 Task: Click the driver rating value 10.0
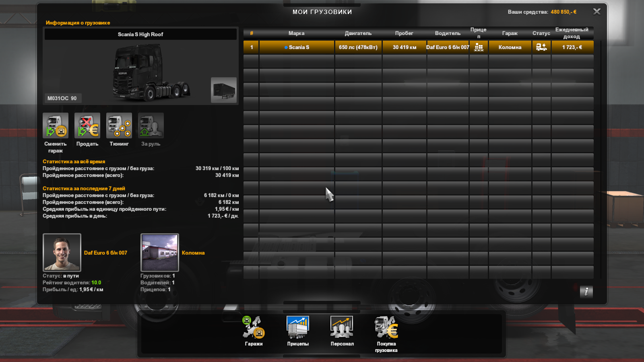(x=96, y=283)
